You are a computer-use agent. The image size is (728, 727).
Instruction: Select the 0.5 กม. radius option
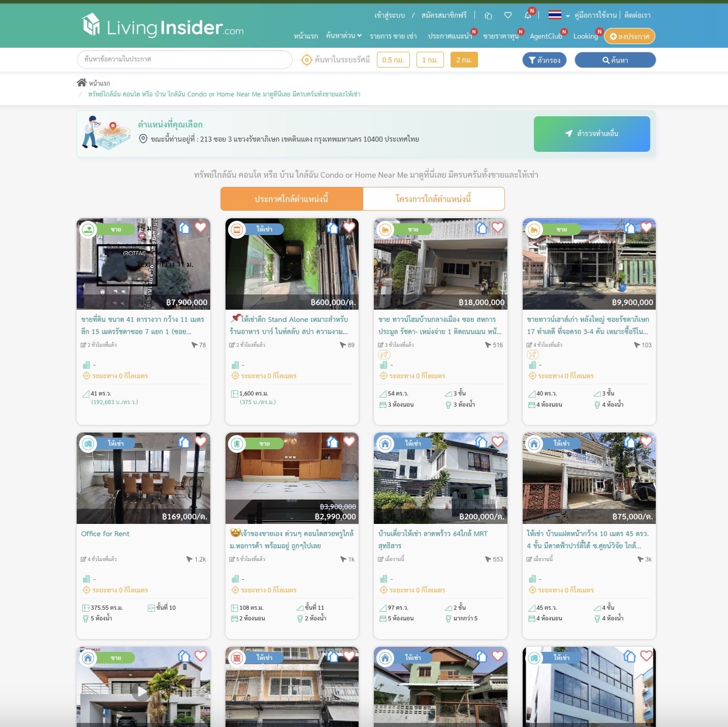393,60
